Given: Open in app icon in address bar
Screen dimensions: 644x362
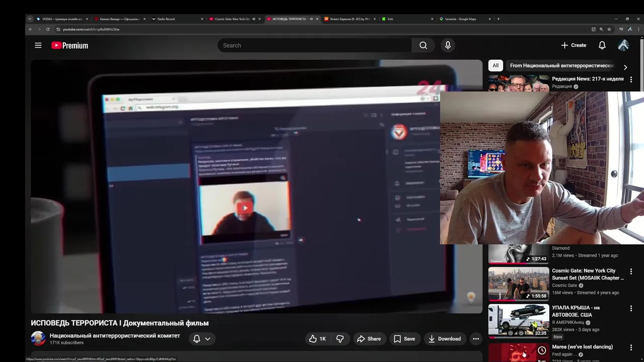Looking at the screenshot, I should pos(594,29).
